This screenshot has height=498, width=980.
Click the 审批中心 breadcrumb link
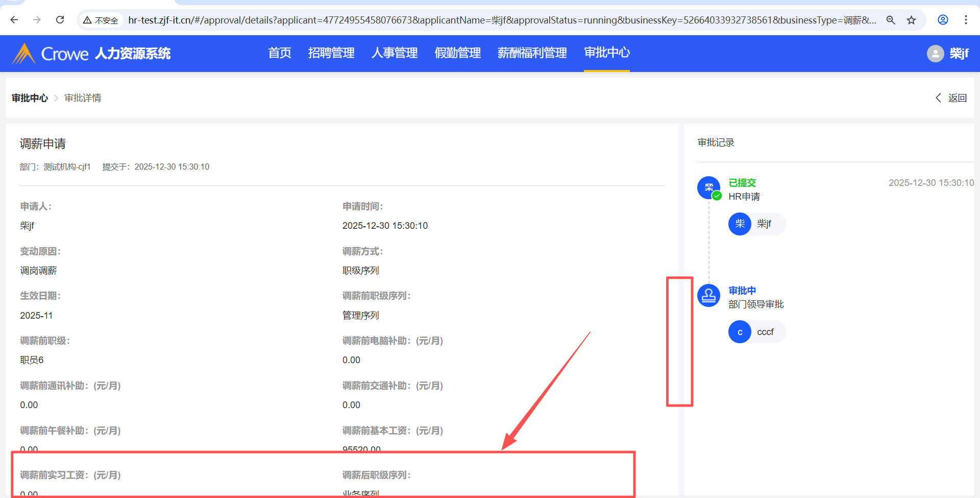coord(30,98)
